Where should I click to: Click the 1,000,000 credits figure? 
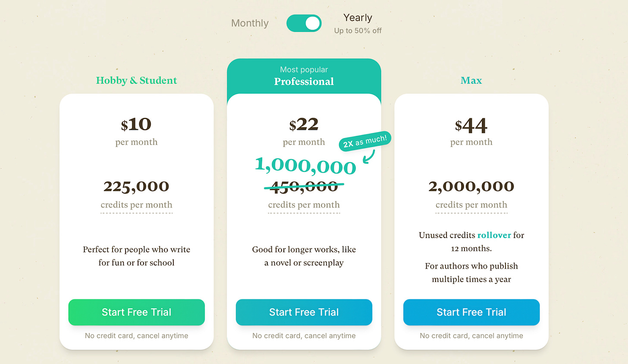tap(305, 166)
